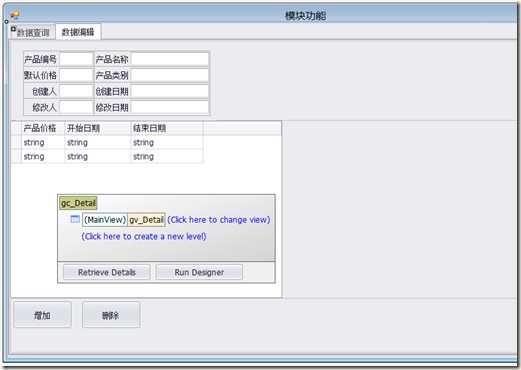
Task: Click the gc_Detail grid control label
Action: (x=78, y=203)
